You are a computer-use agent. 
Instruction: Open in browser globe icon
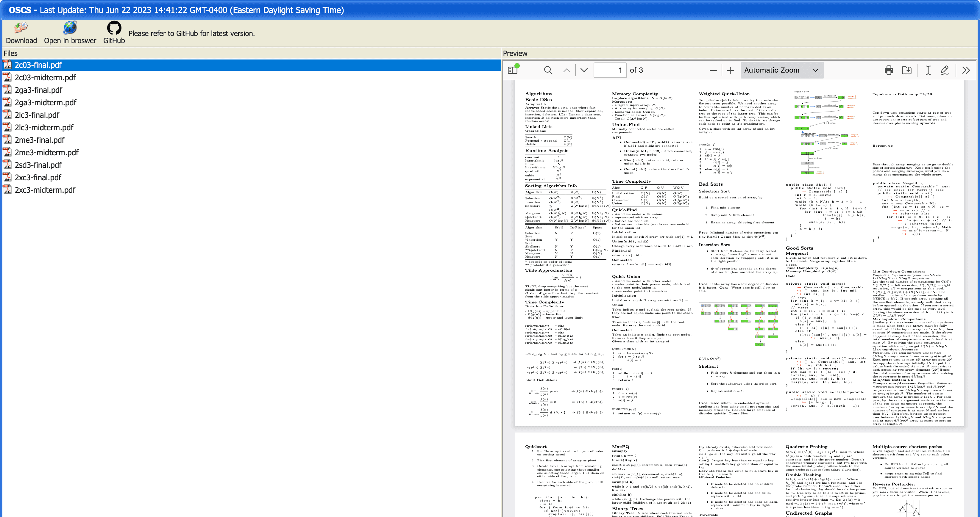70,28
